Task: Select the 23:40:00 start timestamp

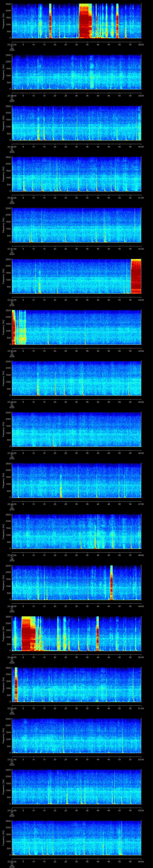Action: (12, 198)
